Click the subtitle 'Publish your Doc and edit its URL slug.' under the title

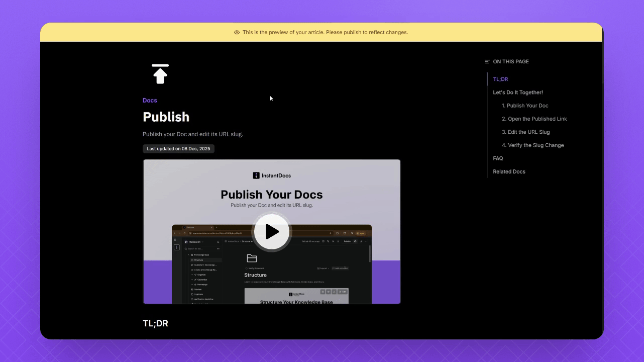tap(193, 134)
